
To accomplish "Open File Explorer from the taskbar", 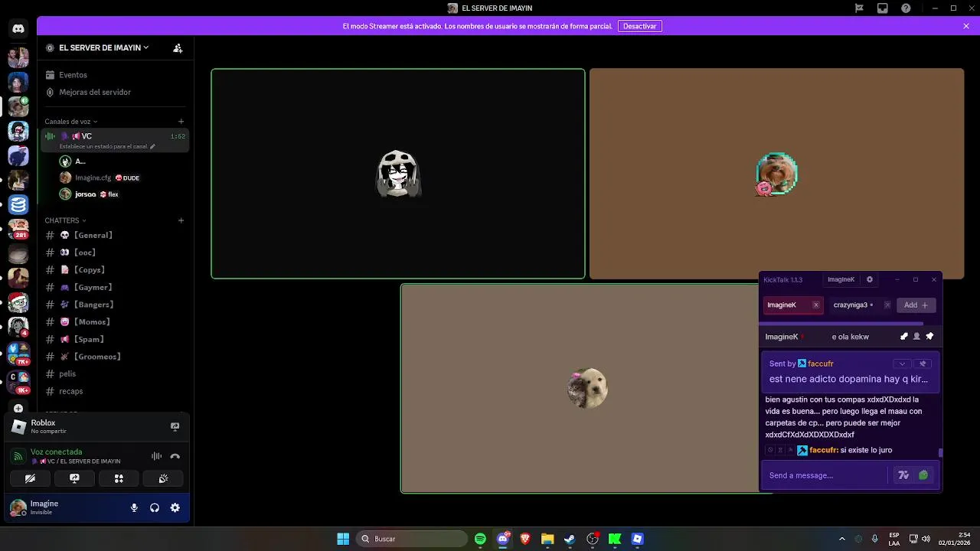I will point(547,539).
